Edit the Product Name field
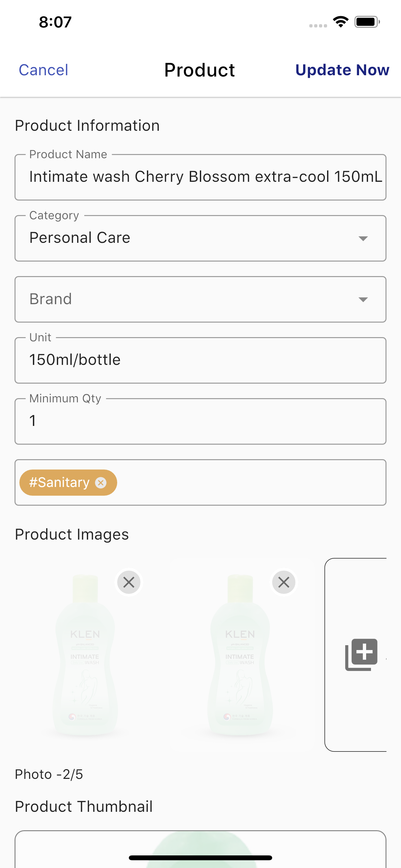The image size is (401, 868). click(200, 177)
